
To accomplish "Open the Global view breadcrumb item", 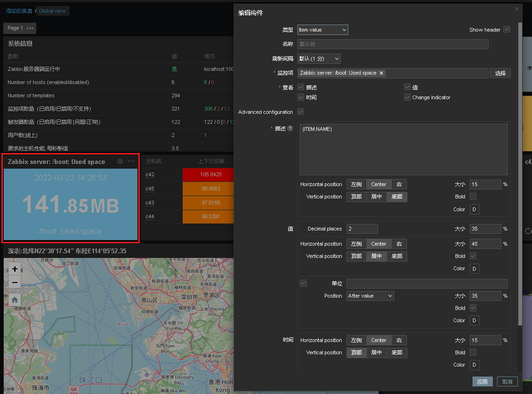I will coord(52,11).
